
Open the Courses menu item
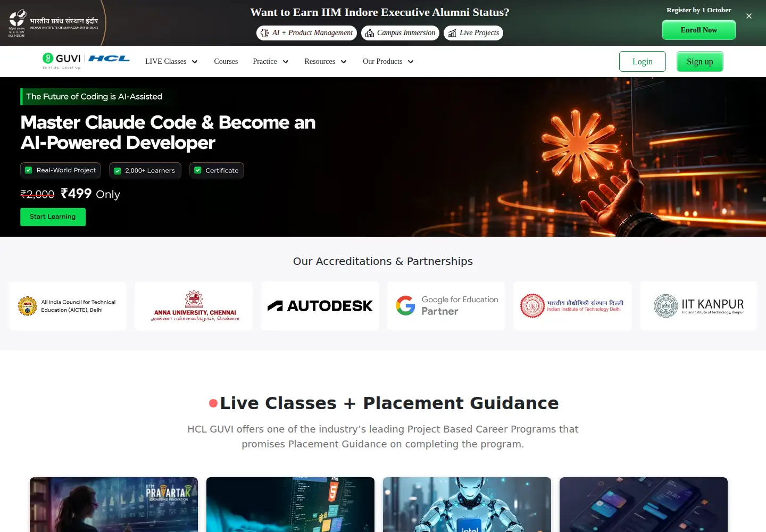[226, 62]
